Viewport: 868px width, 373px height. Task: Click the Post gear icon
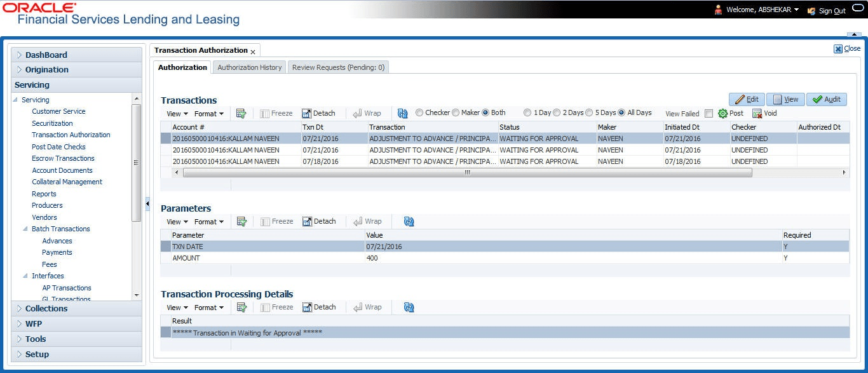[722, 113]
